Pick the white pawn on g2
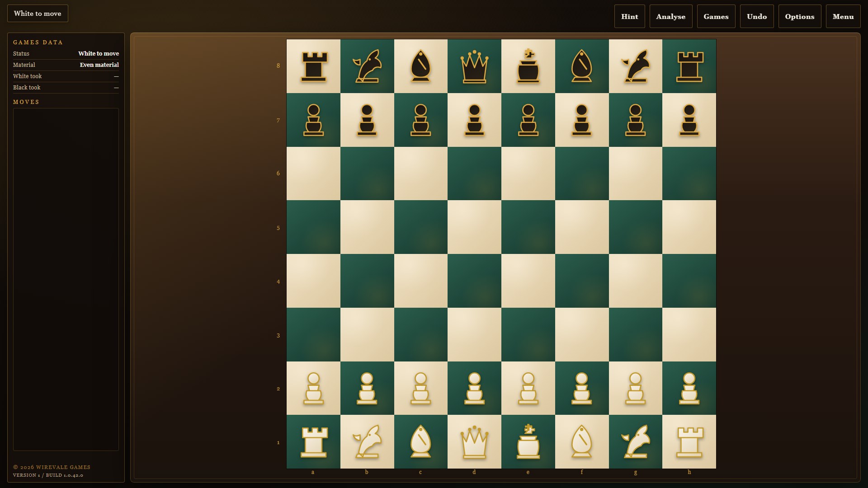The image size is (868, 488). pos(635,388)
